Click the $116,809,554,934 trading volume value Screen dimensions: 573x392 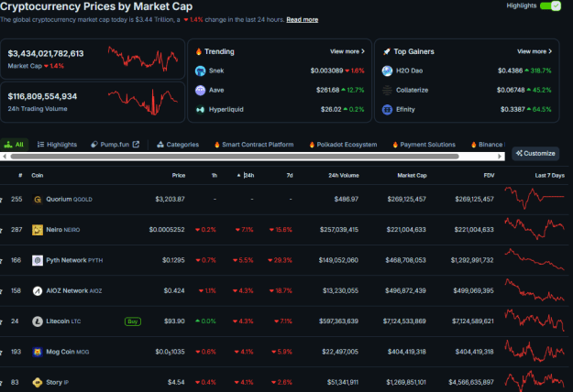coord(42,96)
